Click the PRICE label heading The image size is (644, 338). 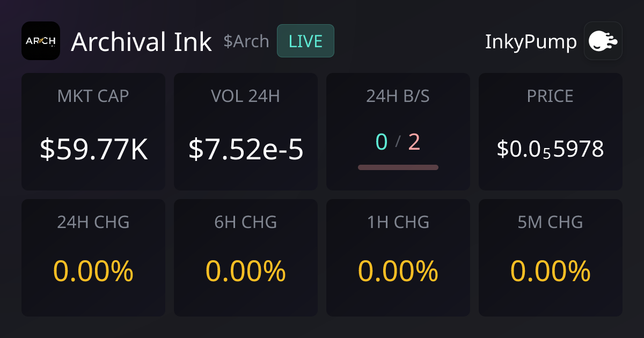pyautogui.click(x=550, y=96)
